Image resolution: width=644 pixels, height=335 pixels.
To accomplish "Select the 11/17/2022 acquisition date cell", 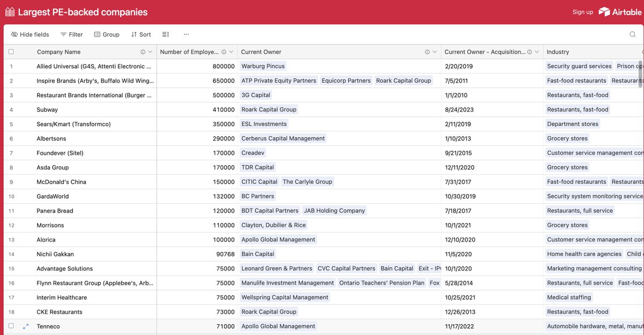I will pos(493,326).
